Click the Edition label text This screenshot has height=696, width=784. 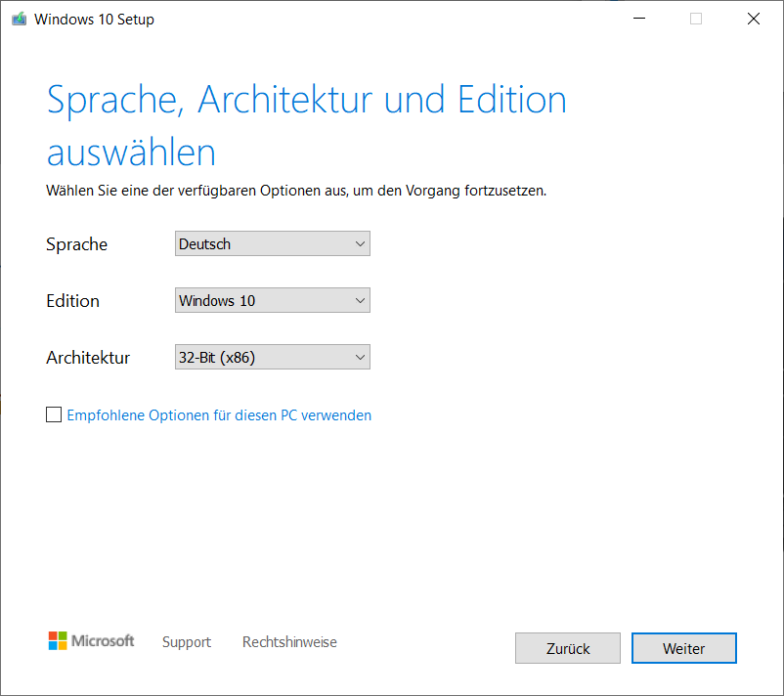[x=72, y=301]
